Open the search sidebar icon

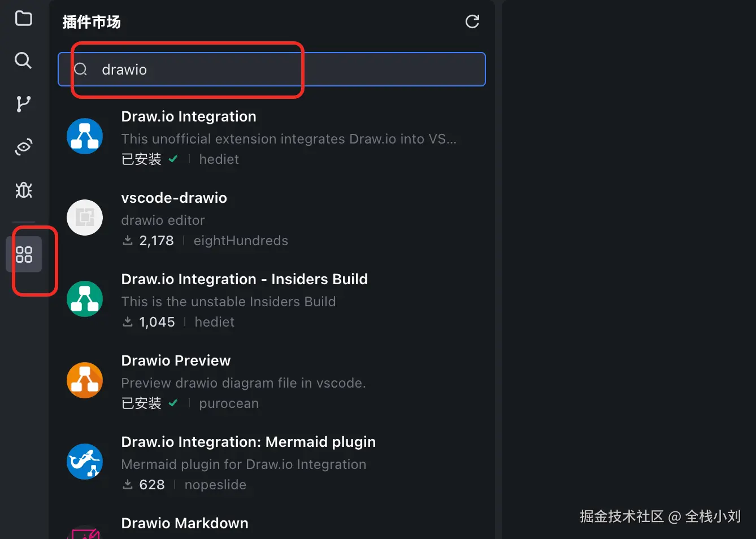pos(23,60)
